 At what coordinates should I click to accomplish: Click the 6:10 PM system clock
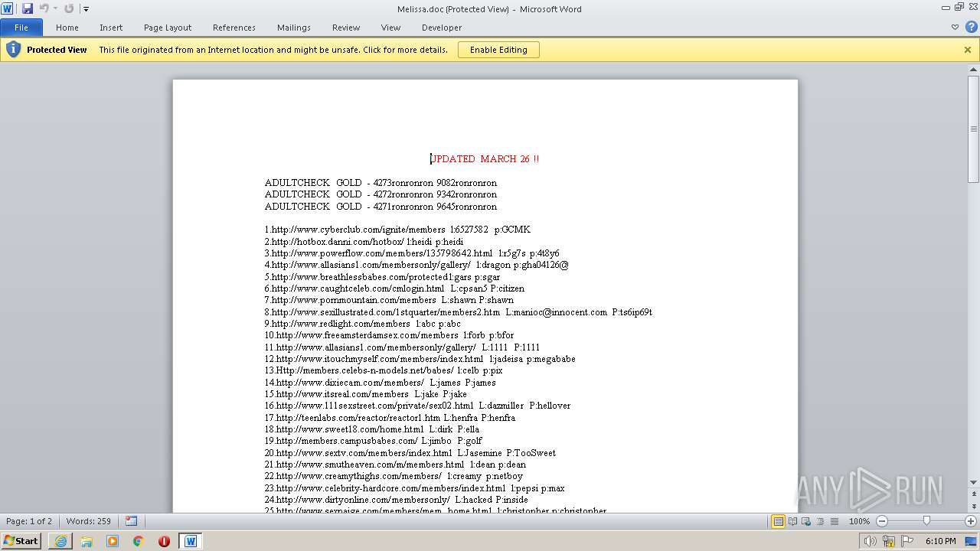click(940, 541)
